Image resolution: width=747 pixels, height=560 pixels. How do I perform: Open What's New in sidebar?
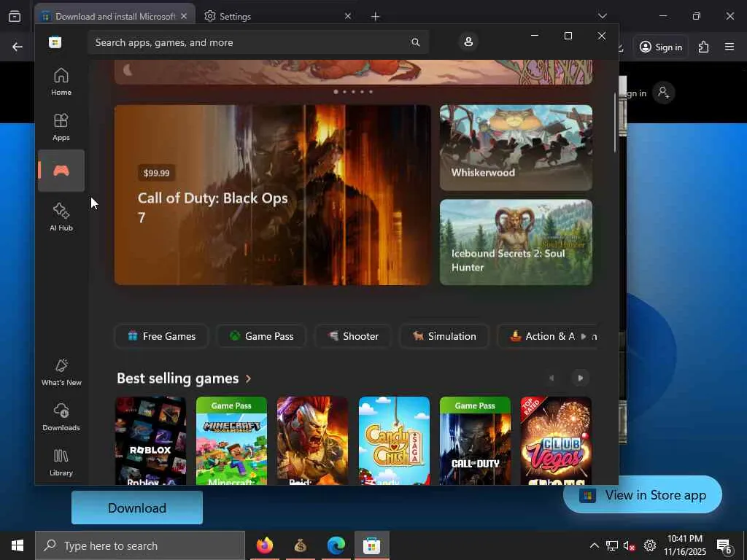coord(61,372)
